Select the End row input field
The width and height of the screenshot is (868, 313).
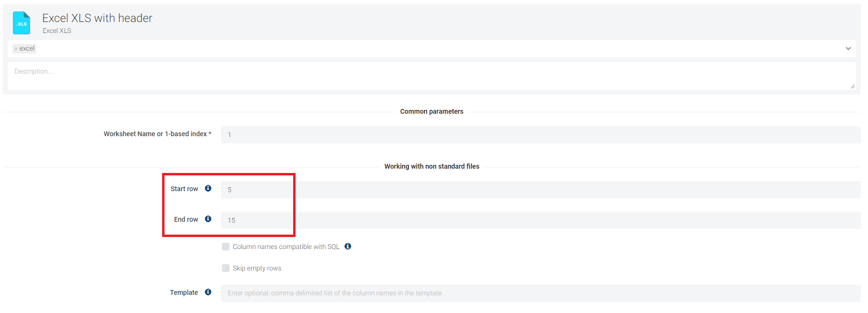[x=539, y=220]
